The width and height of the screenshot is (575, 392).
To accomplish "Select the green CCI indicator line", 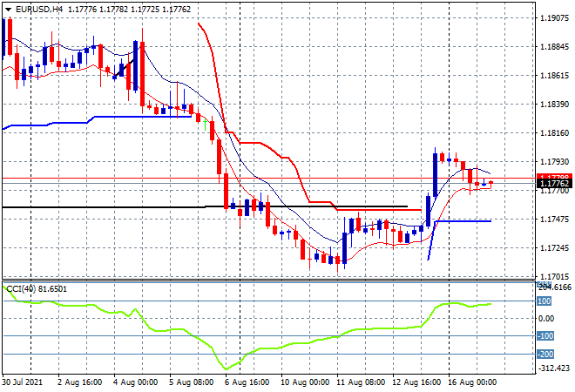I will (x=174, y=330).
